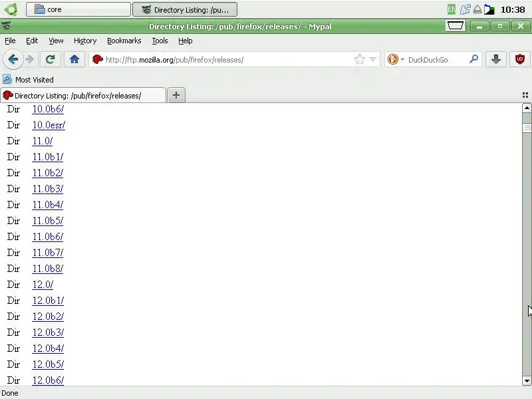Open the 11.0/ directory link
Viewport: 532px width, 399px height.
click(x=43, y=141)
